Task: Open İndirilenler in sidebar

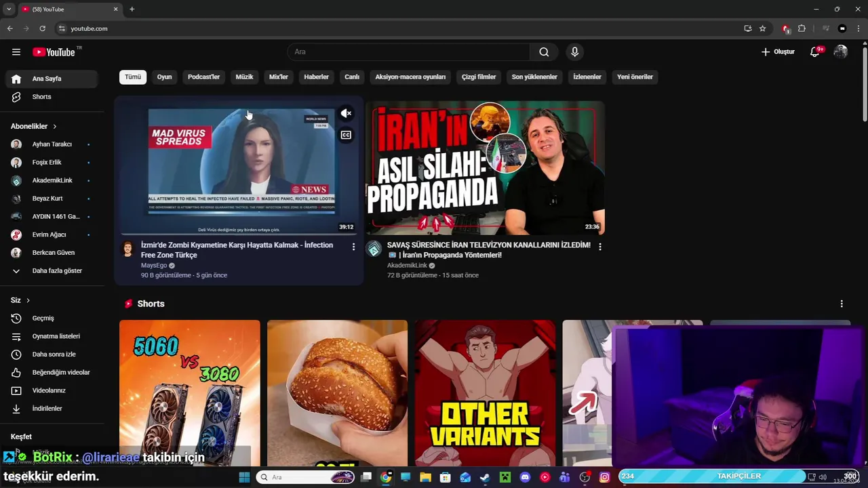Action: click(52, 409)
